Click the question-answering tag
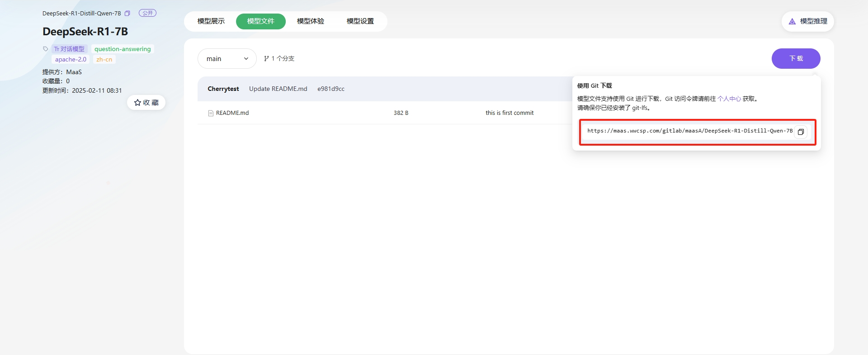The height and width of the screenshot is (355, 868). click(x=123, y=49)
